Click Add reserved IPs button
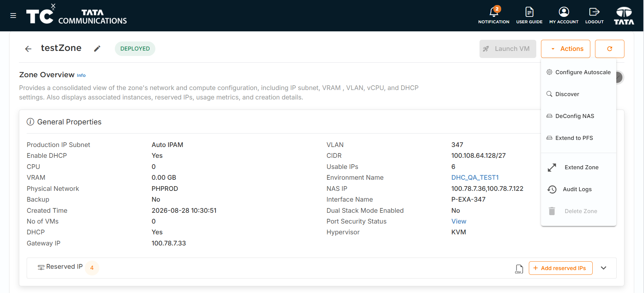Viewport: 644px width, 293px height. point(561,268)
